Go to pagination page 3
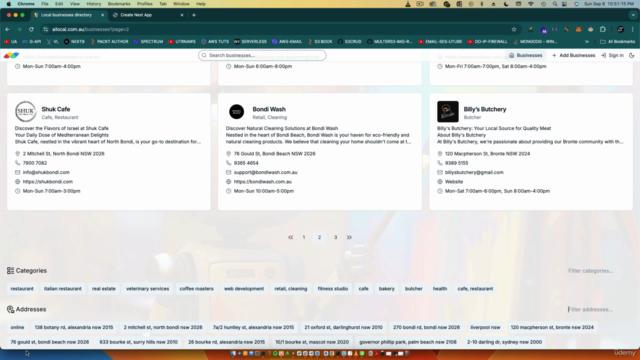This screenshot has width=640, height=360. tap(336, 237)
